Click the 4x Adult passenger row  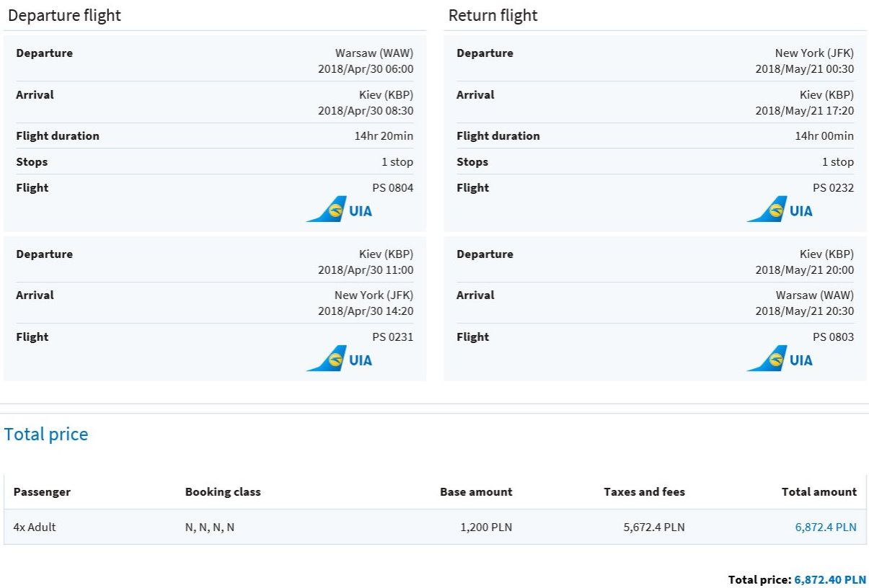[x=435, y=527]
